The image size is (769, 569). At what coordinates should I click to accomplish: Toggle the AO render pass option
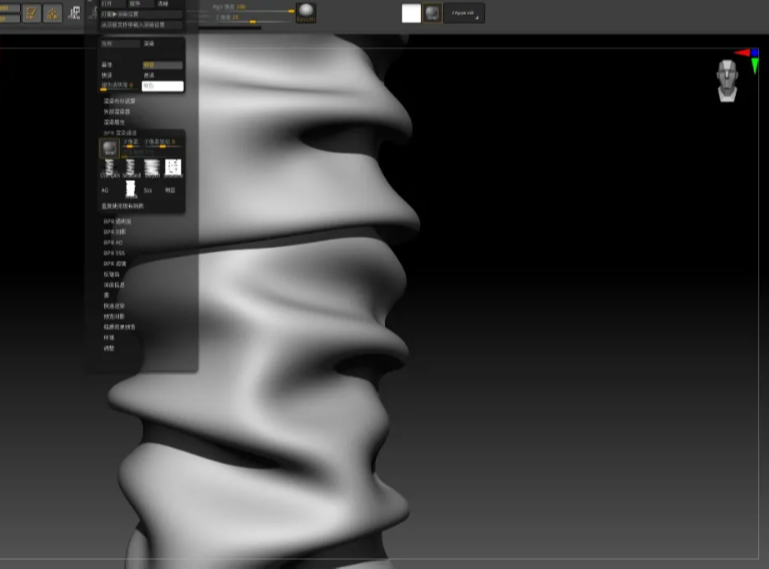point(105,189)
